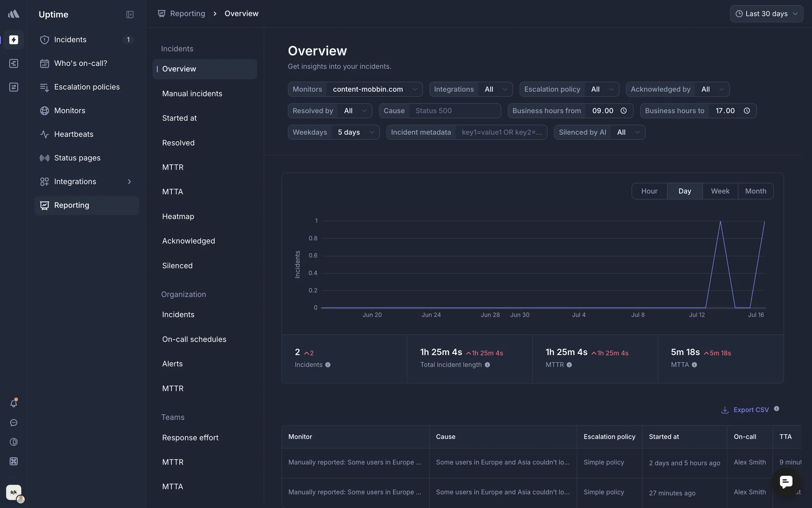Click the Cause filter input field
812x508 pixels.
[455, 111]
